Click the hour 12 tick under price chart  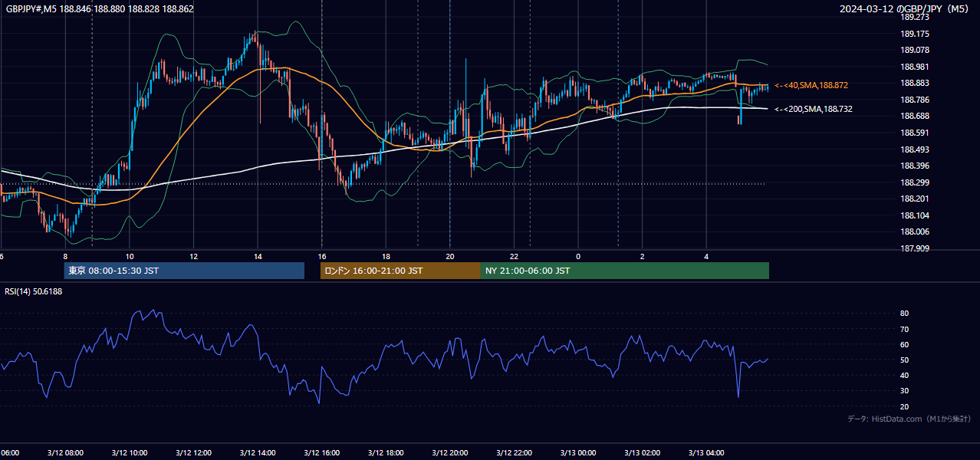coord(193,256)
